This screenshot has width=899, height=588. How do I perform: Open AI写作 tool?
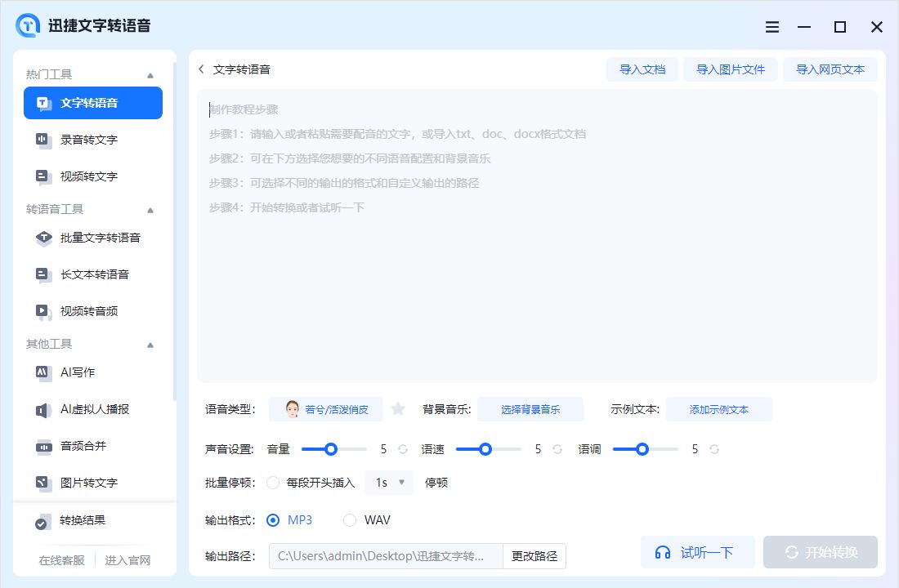[x=93, y=372]
